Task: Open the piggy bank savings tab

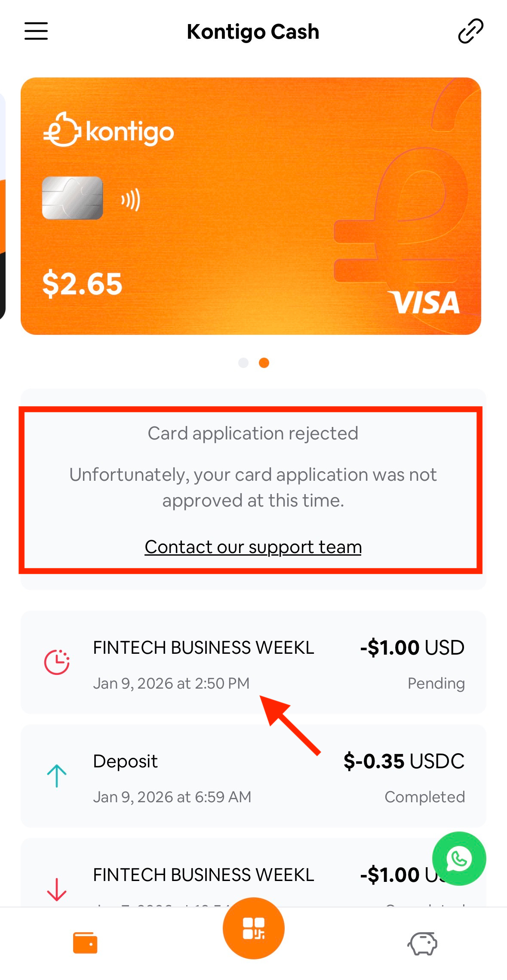Action: [x=422, y=943]
